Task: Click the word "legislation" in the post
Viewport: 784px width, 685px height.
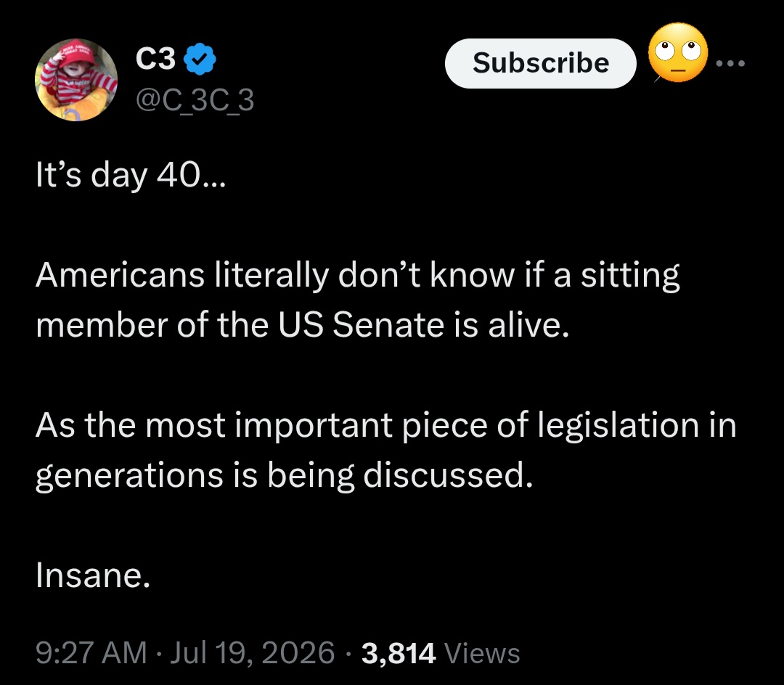Action: pos(618,426)
